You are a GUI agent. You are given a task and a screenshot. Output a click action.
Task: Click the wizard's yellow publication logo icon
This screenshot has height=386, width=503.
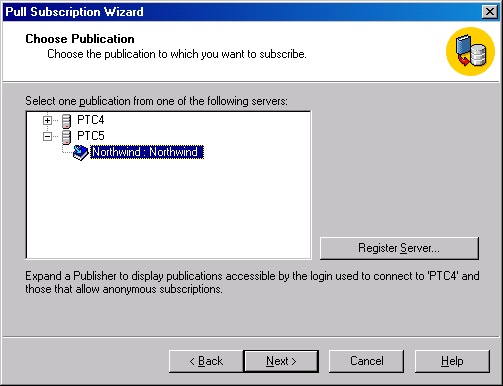pyautogui.click(x=470, y=51)
